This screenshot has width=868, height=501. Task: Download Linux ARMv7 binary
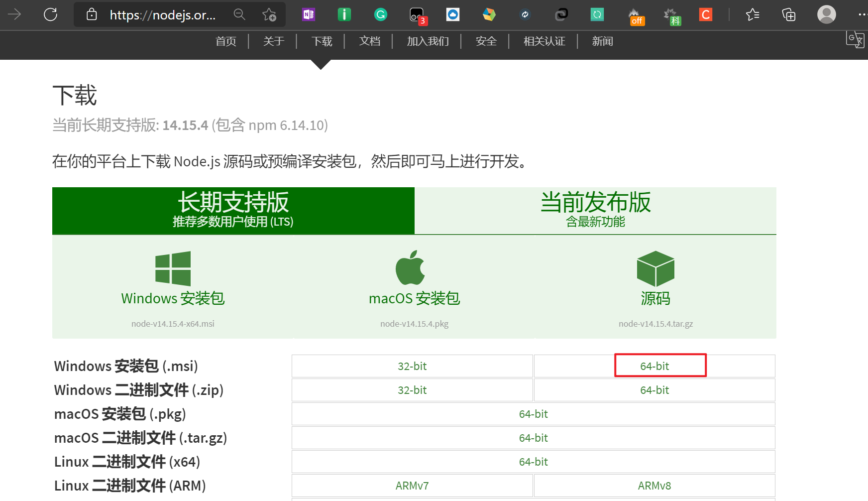click(x=412, y=486)
